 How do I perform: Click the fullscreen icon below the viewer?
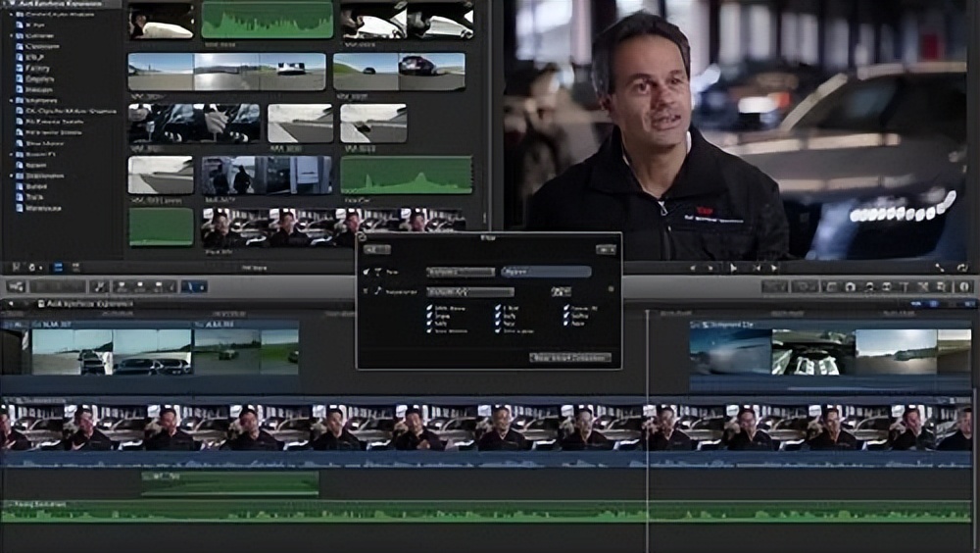(939, 267)
